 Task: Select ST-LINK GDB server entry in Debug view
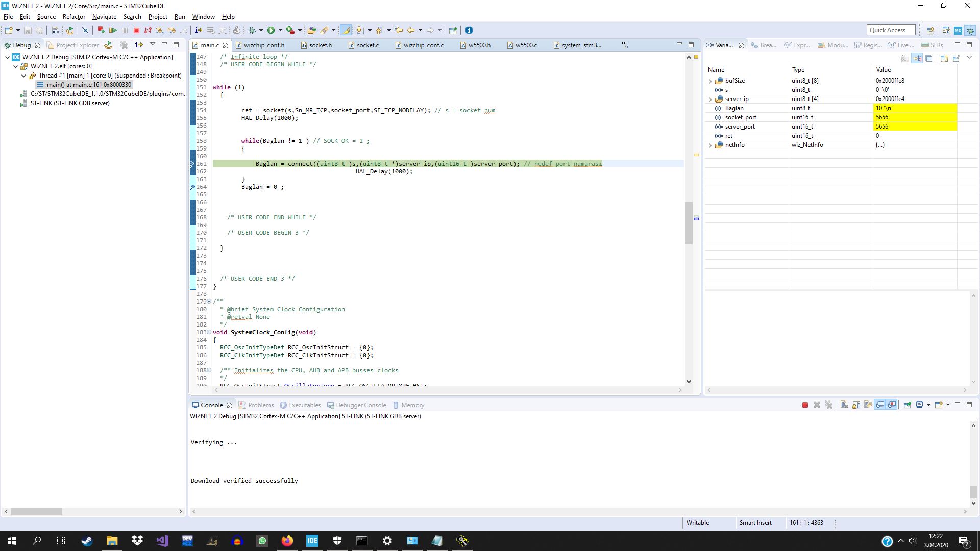[x=65, y=103]
